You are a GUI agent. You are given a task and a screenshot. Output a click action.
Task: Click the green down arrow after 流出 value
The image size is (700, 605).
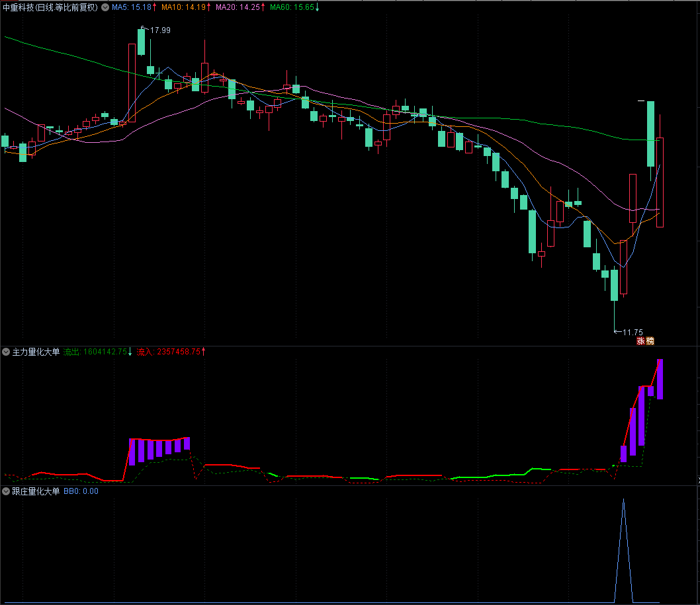pyautogui.click(x=130, y=352)
